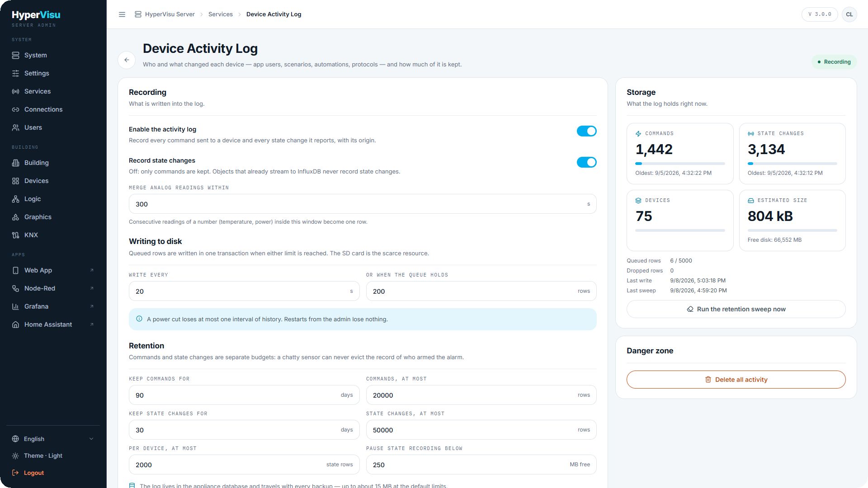868x488 pixels.
Task: Toggle Enable the activity log switch
Action: click(586, 131)
